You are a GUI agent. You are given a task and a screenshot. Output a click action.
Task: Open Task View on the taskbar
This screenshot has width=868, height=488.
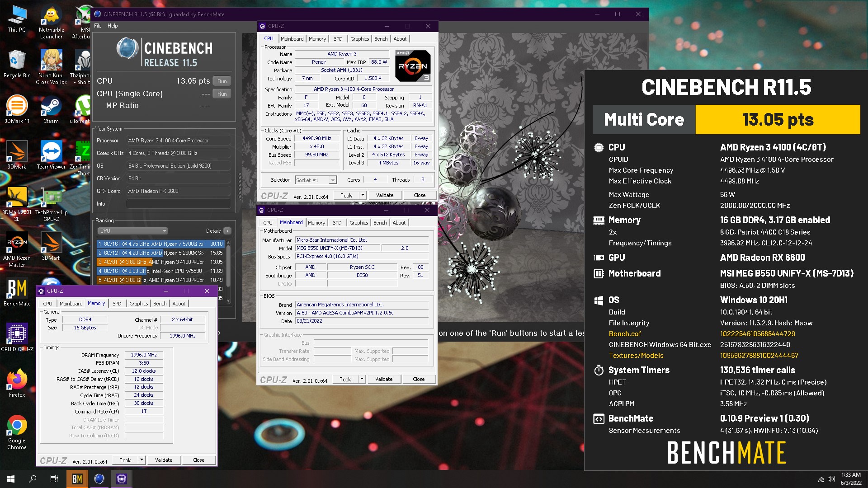tap(54, 479)
